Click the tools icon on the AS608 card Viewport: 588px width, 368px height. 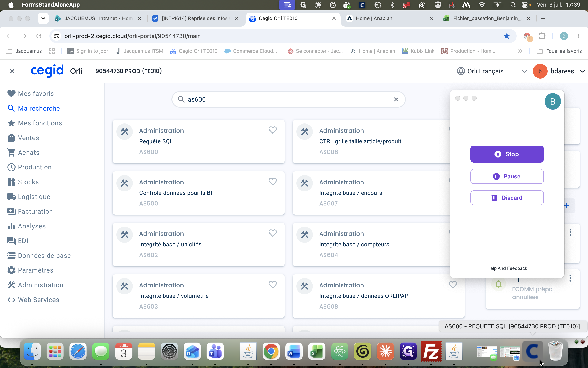click(305, 286)
